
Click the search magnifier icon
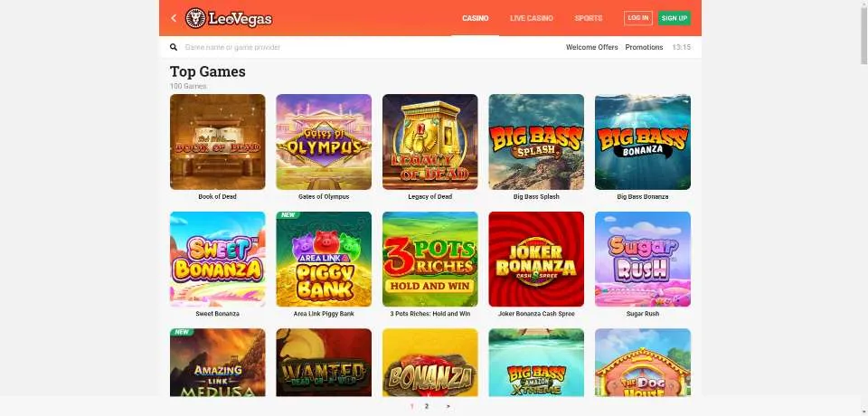[x=174, y=48]
